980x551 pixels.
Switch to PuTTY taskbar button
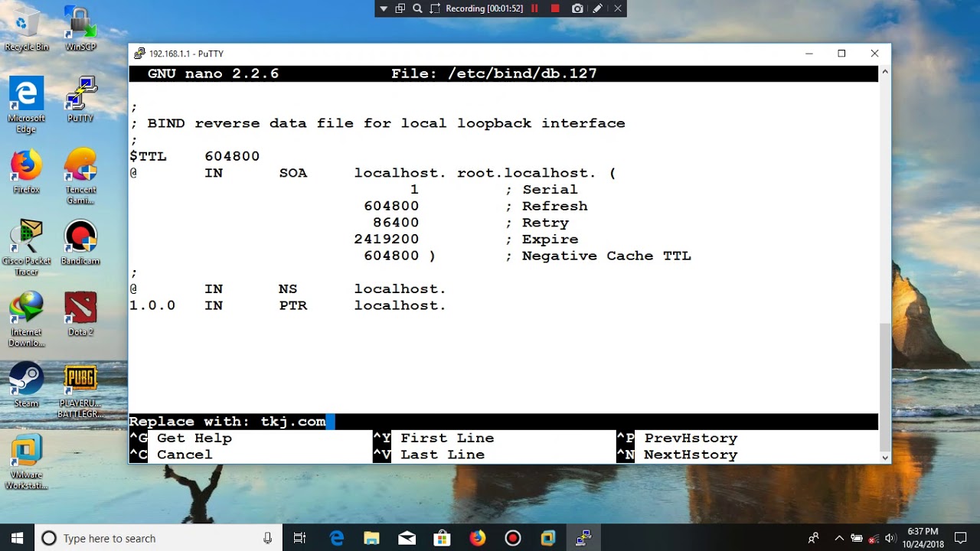(x=583, y=538)
